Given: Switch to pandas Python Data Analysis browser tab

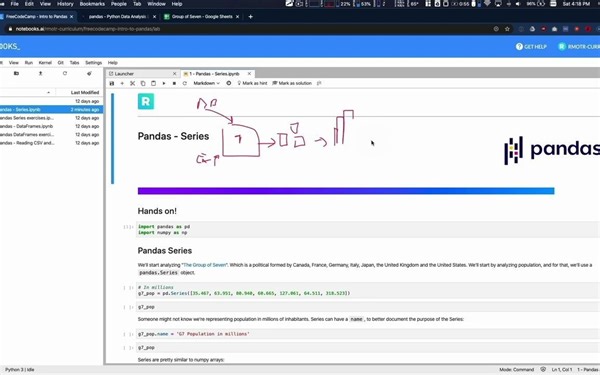Looking at the screenshot, I should click(117, 17).
